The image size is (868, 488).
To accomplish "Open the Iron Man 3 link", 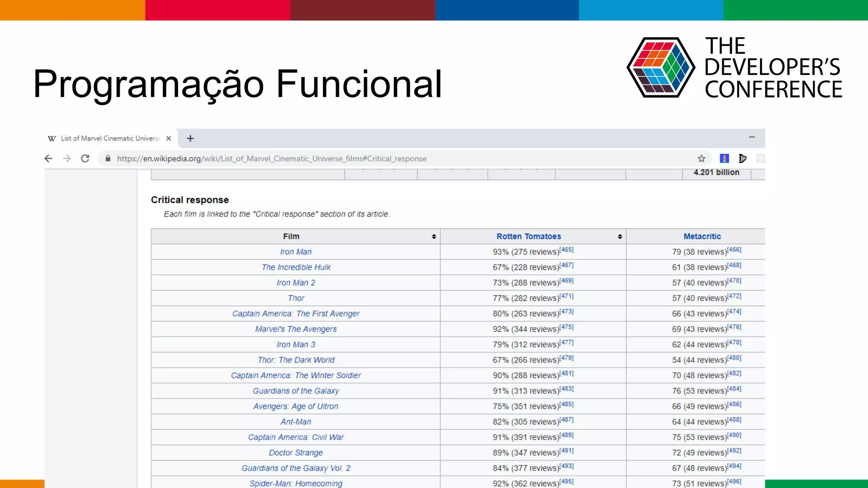I will (296, 345).
